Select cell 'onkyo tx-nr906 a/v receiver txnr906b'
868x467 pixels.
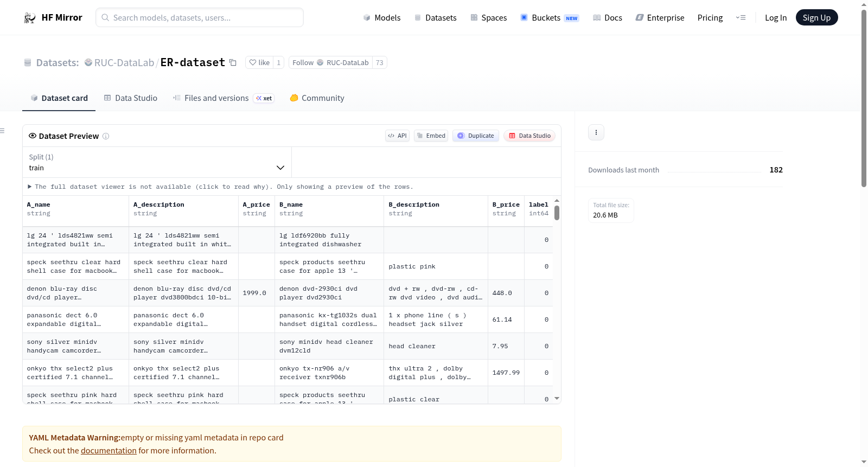(x=329, y=373)
